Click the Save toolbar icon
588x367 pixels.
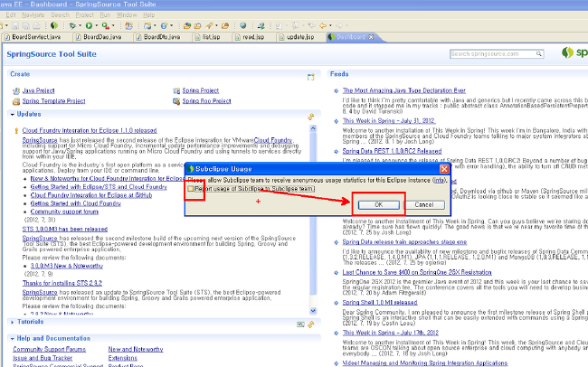(15, 26)
